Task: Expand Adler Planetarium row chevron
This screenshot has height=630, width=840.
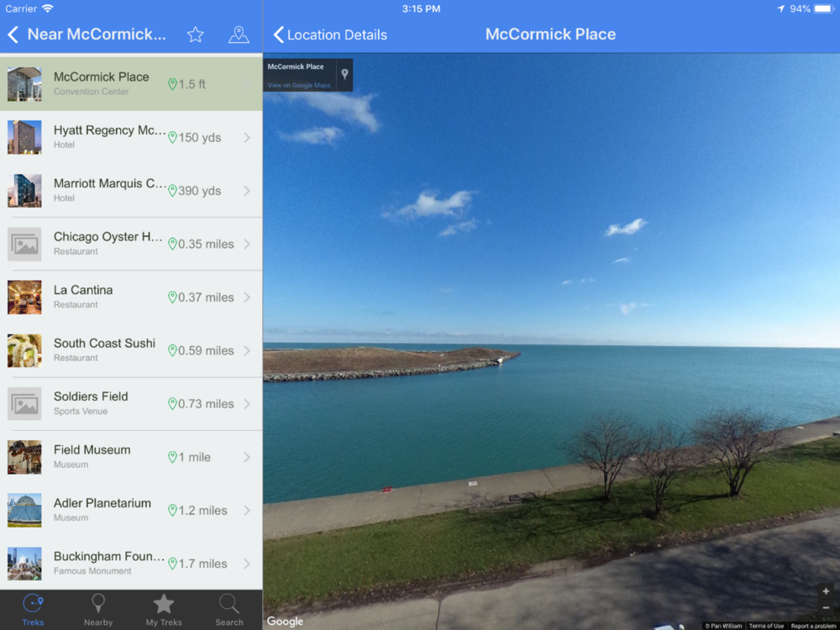Action: coord(247,511)
